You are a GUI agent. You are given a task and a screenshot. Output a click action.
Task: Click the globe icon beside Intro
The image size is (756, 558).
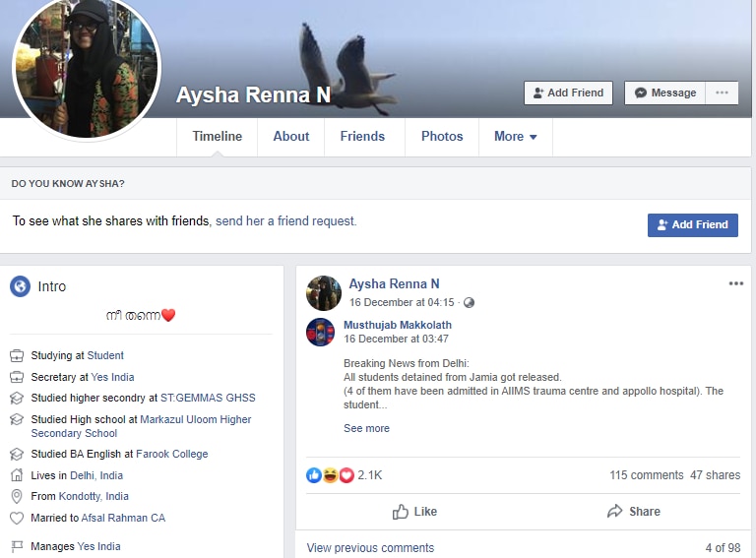coord(20,286)
